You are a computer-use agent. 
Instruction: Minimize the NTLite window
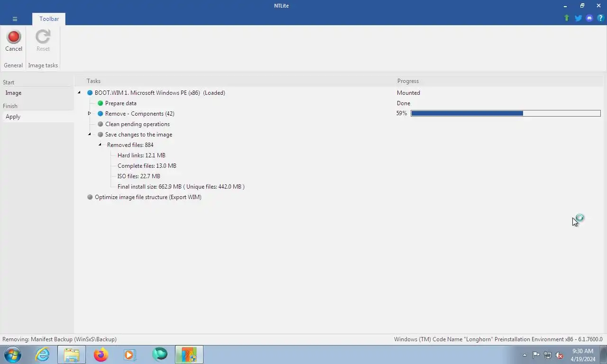coord(565,6)
